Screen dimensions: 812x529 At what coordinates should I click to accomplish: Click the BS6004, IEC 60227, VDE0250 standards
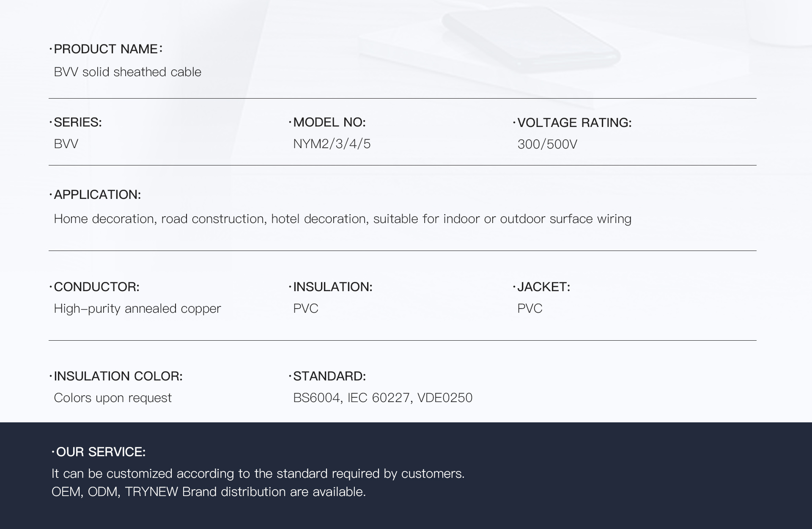coord(383,398)
